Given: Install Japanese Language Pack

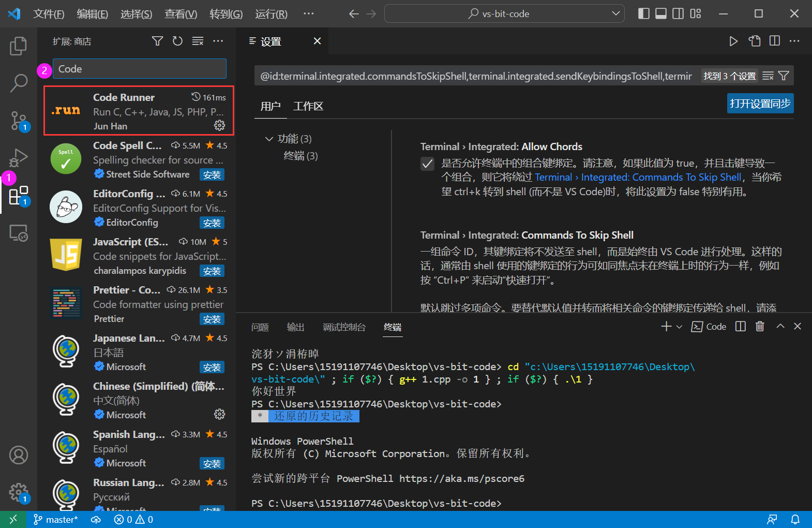Looking at the screenshot, I should pyautogui.click(x=212, y=368).
